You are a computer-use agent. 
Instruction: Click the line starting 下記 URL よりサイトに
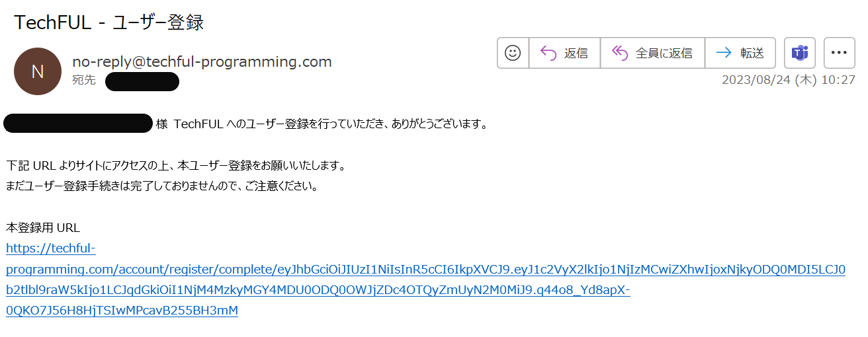point(176,165)
